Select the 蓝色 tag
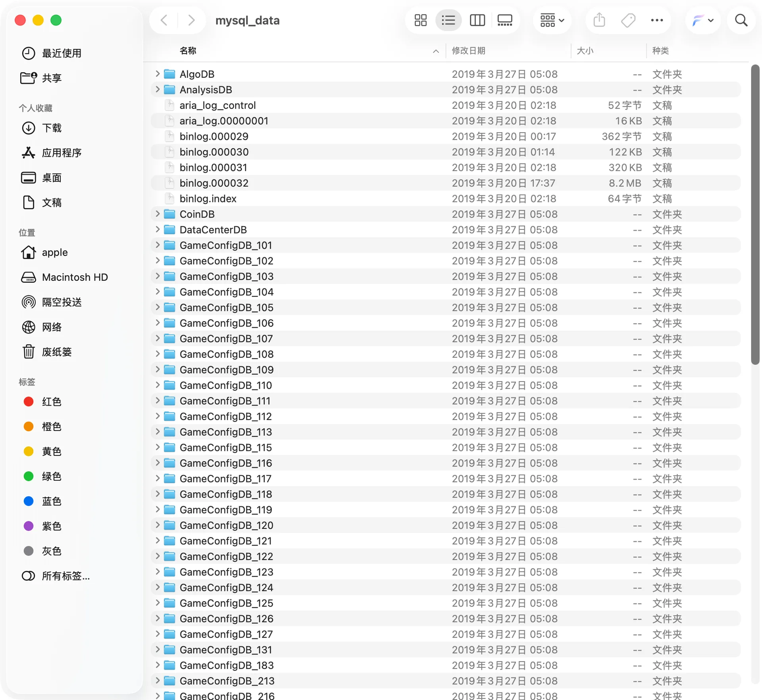This screenshot has height=700, width=762. (42, 501)
